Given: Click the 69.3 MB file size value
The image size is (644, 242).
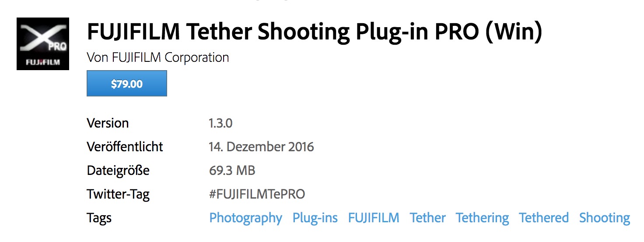Looking at the screenshot, I should 232,171.
